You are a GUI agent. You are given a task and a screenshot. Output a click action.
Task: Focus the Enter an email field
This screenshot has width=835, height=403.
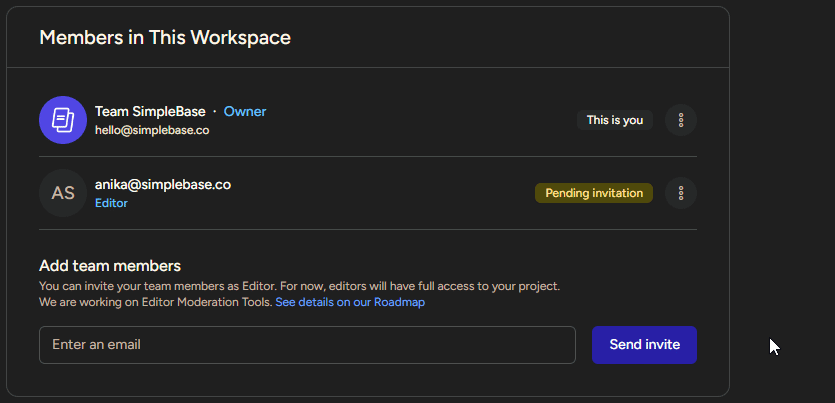tap(307, 345)
